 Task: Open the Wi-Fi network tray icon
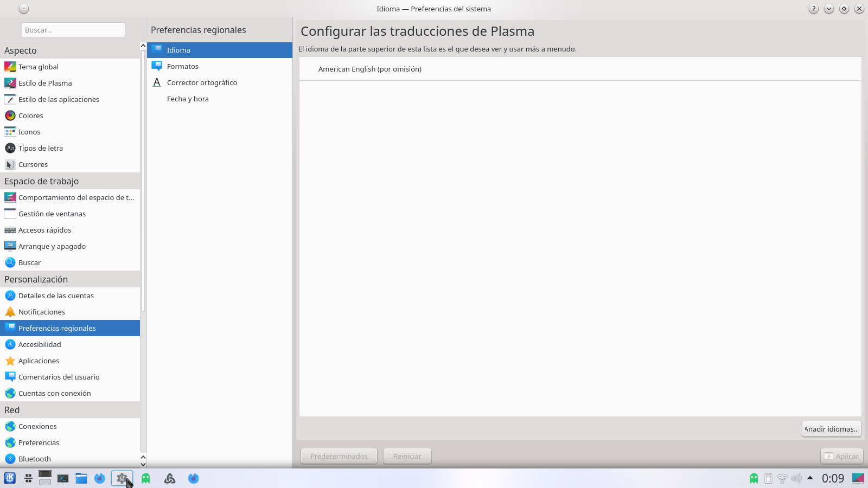click(782, 478)
